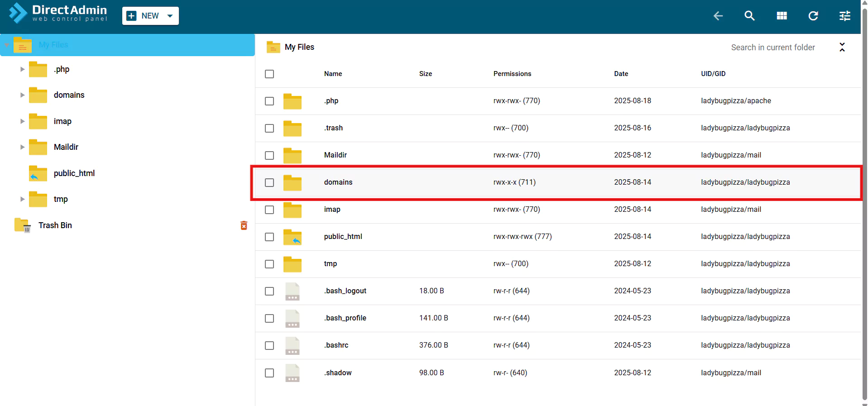868x406 pixels.
Task: Expand the .php folder in sidebar tree
Action: [x=22, y=69]
